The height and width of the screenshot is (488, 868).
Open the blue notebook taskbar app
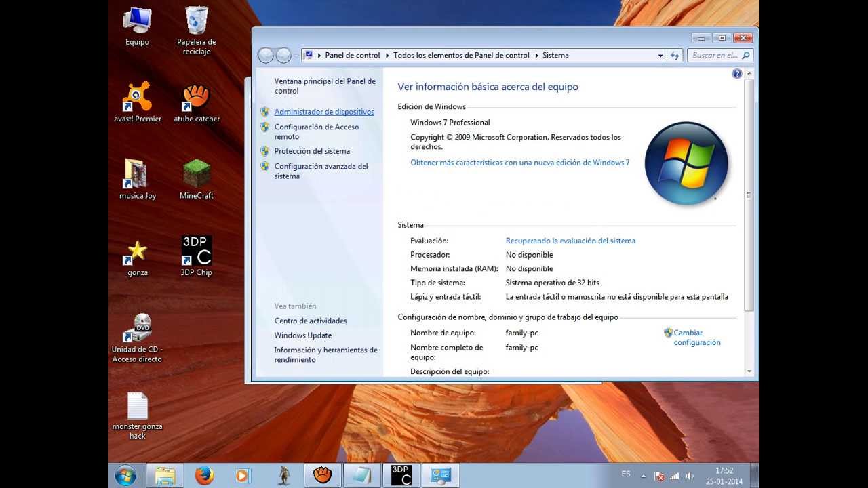click(362, 476)
